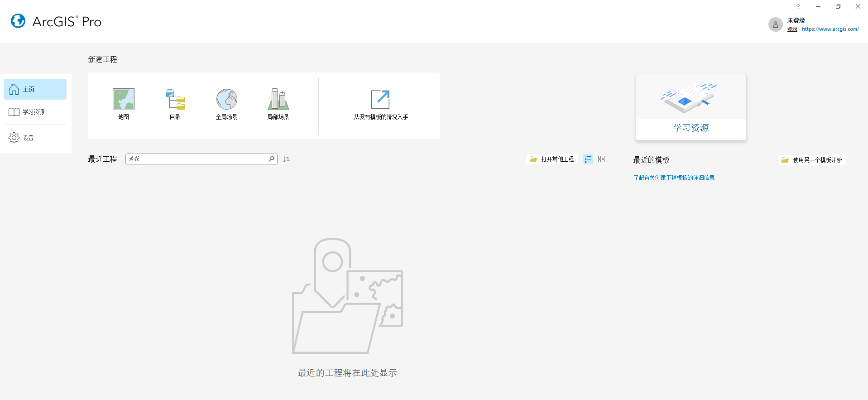Create a new 局部场景 (Local Scene) project
Viewport: 868px width, 400px height.
(278, 104)
